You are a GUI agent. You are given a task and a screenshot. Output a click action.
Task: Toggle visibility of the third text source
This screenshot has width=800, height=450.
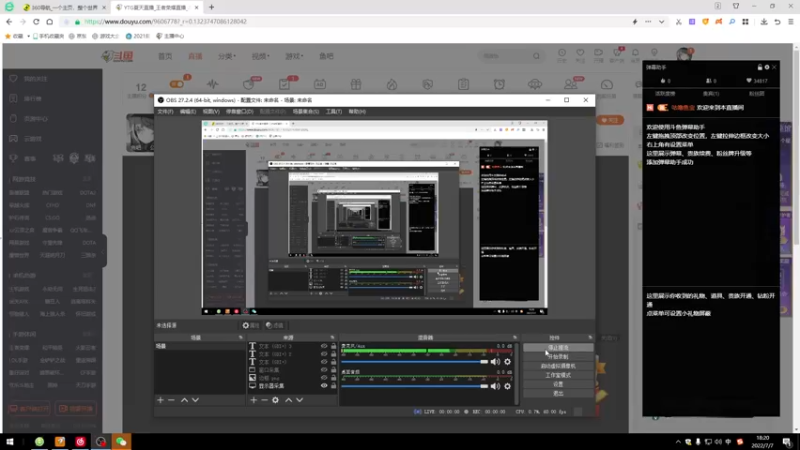pyautogui.click(x=324, y=362)
